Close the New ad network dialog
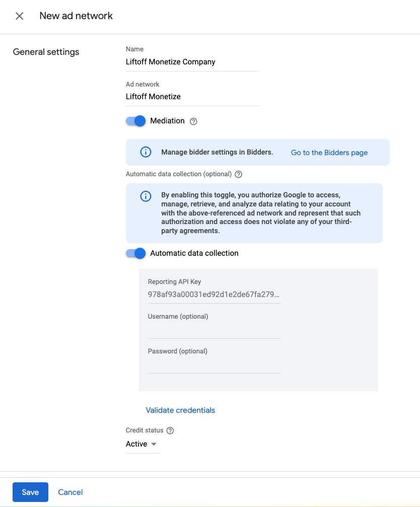Image resolution: width=420 pixels, height=507 pixels. pyautogui.click(x=20, y=16)
